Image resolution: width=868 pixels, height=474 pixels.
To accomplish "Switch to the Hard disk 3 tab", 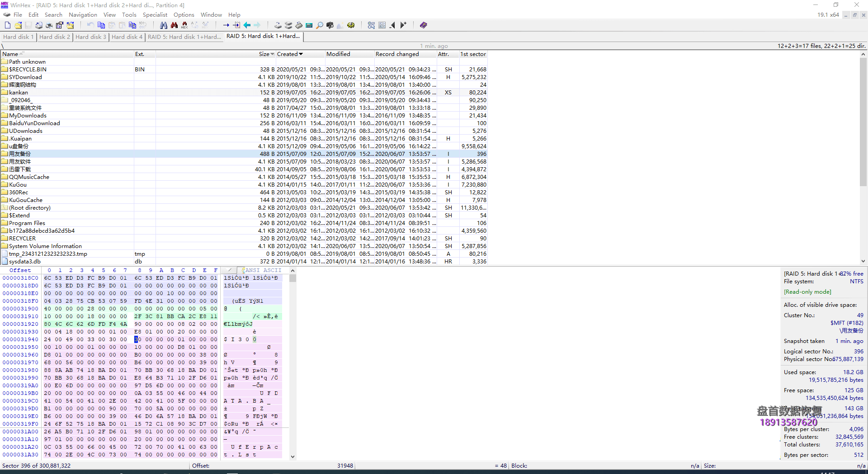I will tap(90, 37).
